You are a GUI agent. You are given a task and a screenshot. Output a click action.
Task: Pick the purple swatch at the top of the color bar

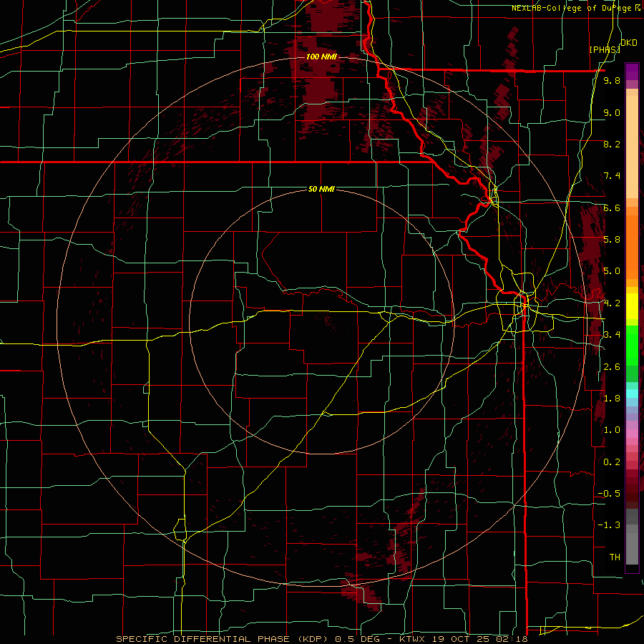(x=632, y=72)
